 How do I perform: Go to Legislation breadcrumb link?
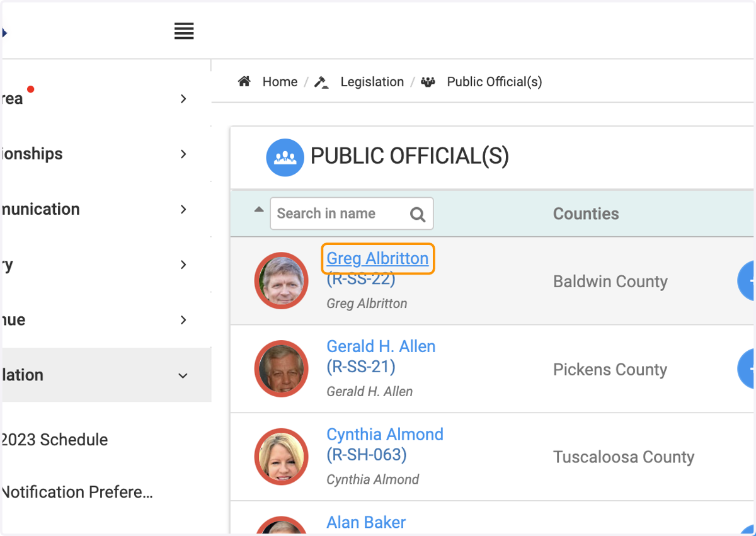pyautogui.click(x=372, y=82)
